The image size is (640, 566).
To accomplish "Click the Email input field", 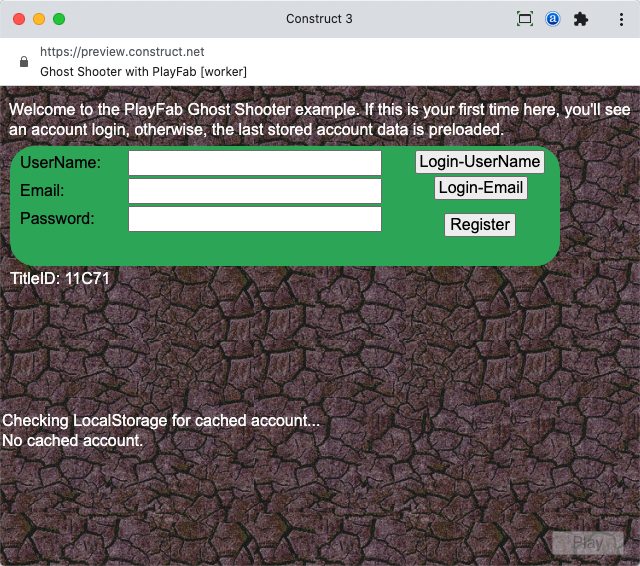I will click(x=255, y=191).
